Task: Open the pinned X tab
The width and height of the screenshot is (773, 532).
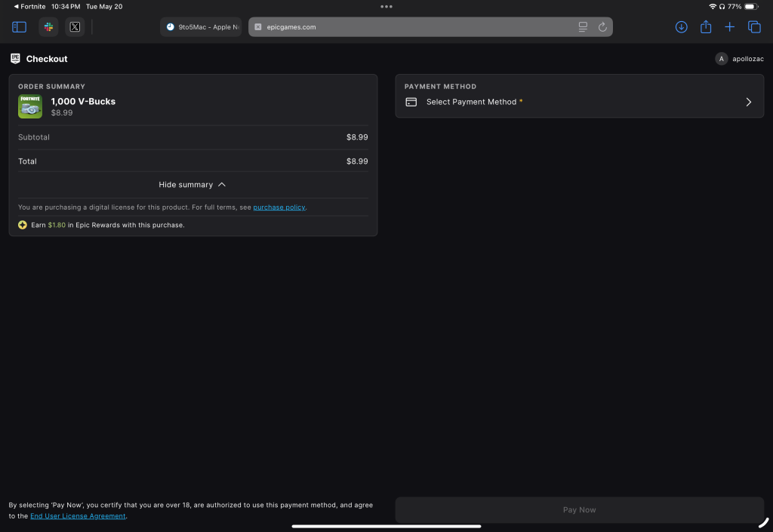Action: pos(75,27)
